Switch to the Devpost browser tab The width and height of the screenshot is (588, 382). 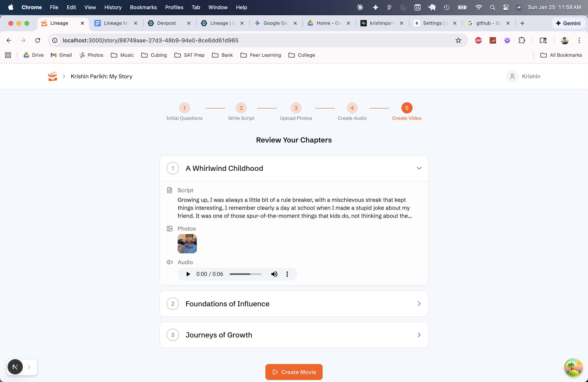(x=166, y=23)
